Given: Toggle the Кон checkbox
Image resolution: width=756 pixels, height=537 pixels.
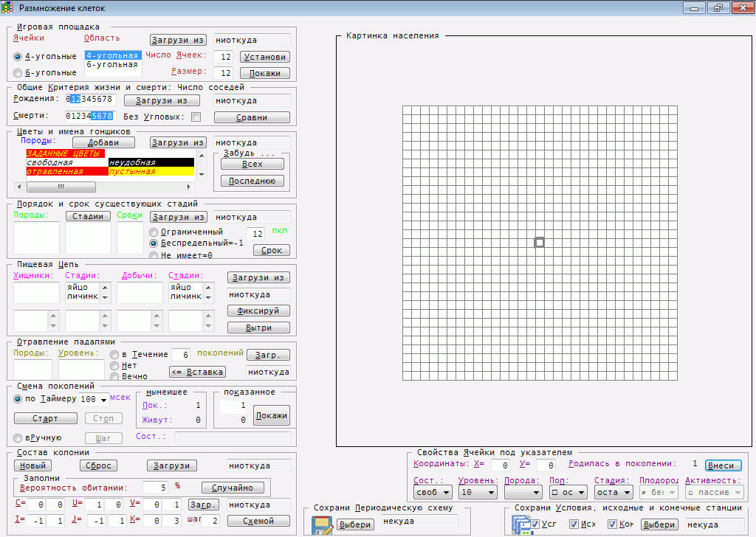Looking at the screenshot, I should (612, 524).
